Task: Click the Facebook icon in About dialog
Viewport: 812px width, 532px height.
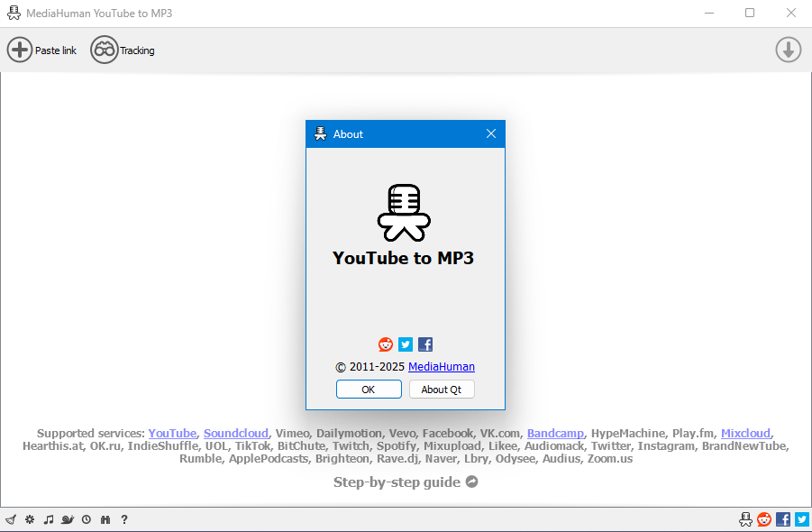Action: coord(425,344)
